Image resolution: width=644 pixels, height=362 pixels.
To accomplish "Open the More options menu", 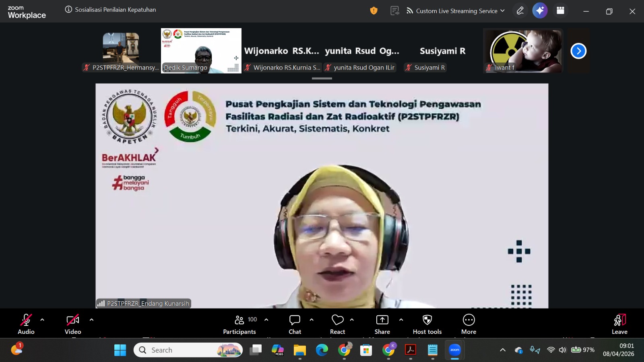I will pos(469,324).
